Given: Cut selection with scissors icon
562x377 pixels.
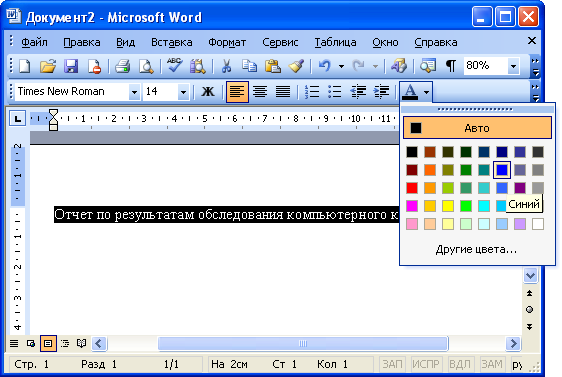Looking at the screenshot, I should (226, 66).
